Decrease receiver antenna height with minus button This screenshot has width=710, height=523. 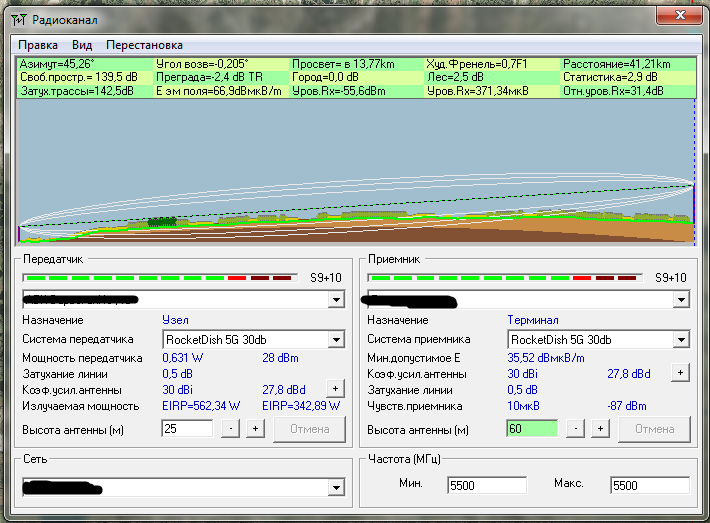click(x=575, y=428)
